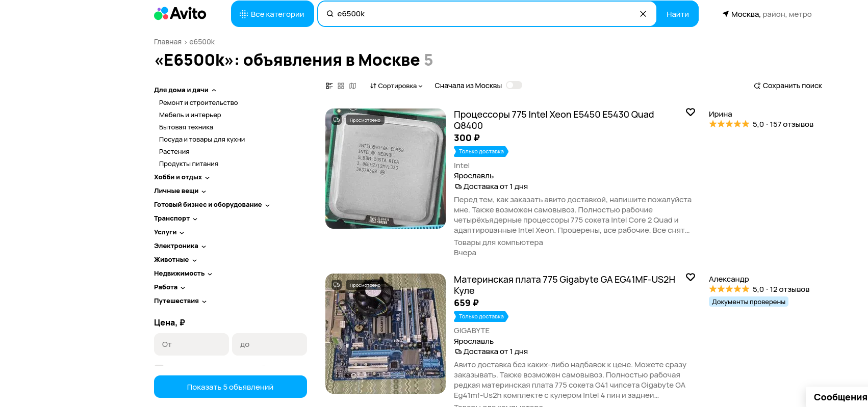Screen dimensions: 868x407
Task: Collapse 'Для дома и дачи' category
Action: tap(185, 90)
